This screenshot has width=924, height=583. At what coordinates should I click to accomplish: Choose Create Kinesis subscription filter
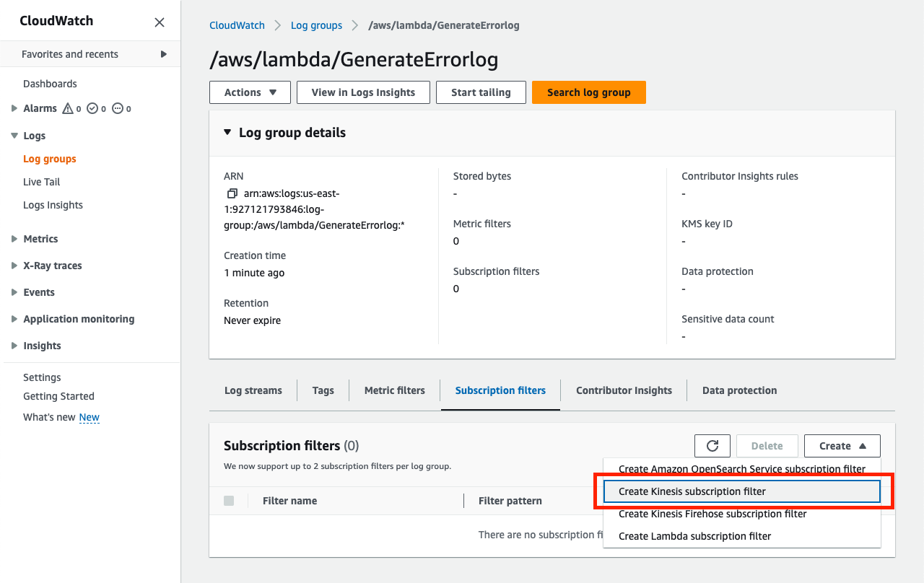pyautogui.click(x=742, y=491)
